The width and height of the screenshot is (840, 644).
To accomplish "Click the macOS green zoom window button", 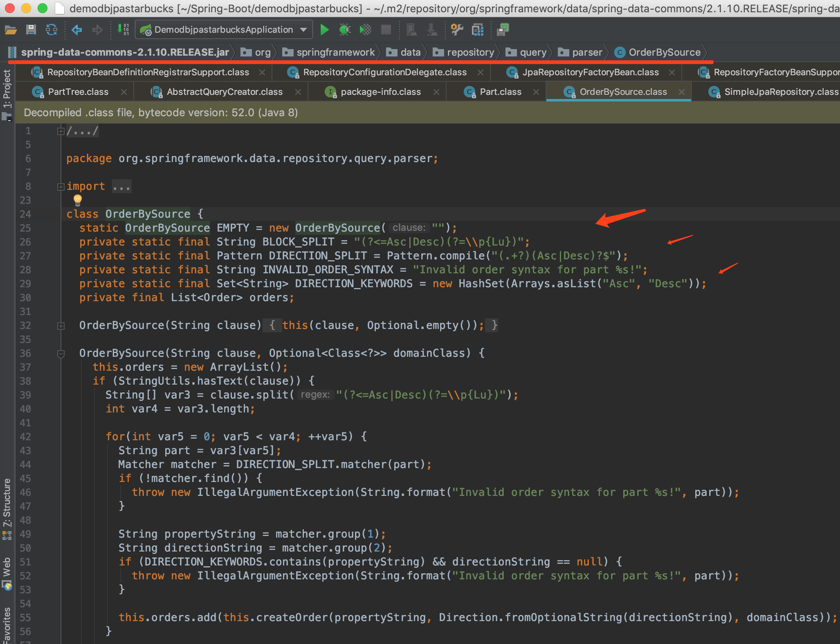I will tap(43, 8).
